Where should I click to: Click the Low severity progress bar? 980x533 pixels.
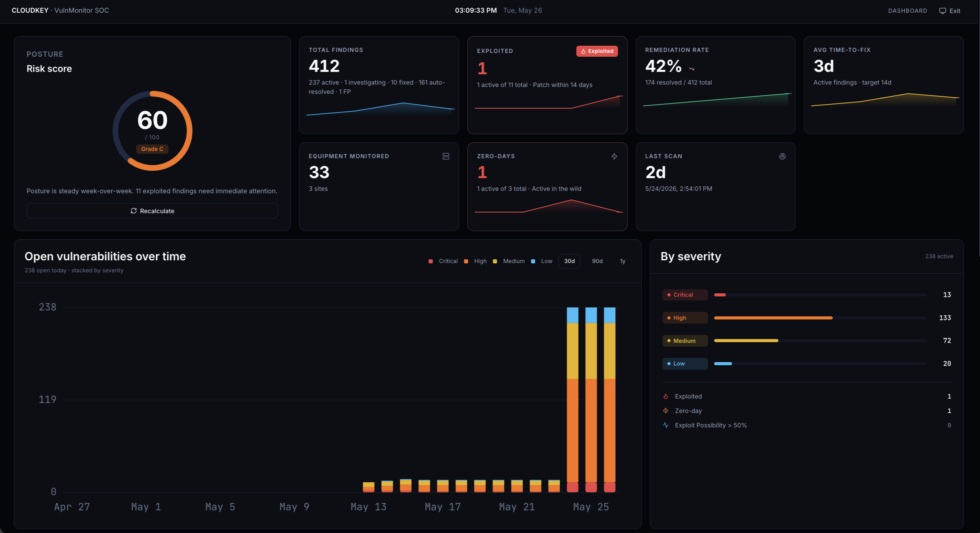click(x=820, y=363)
